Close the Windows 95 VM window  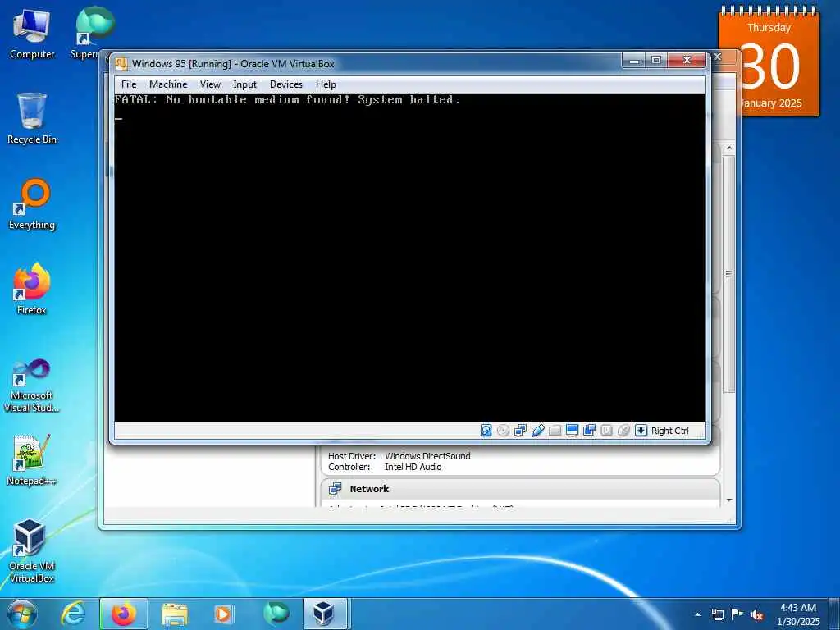click(687, 61)
